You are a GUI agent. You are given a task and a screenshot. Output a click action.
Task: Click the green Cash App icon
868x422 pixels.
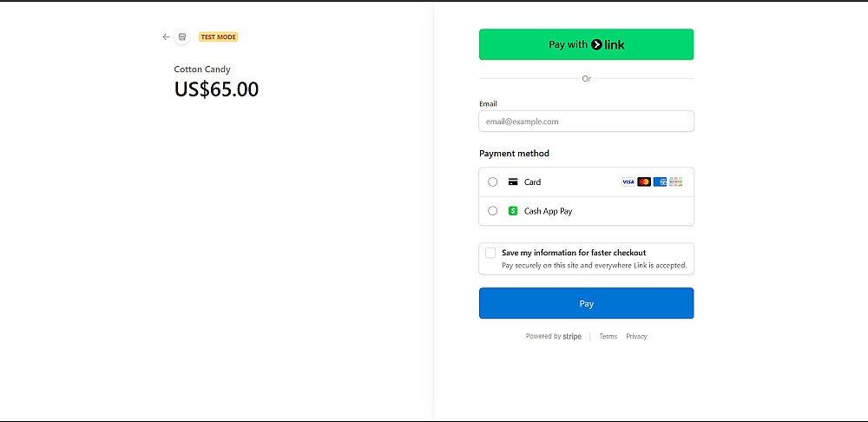[513, 211]
